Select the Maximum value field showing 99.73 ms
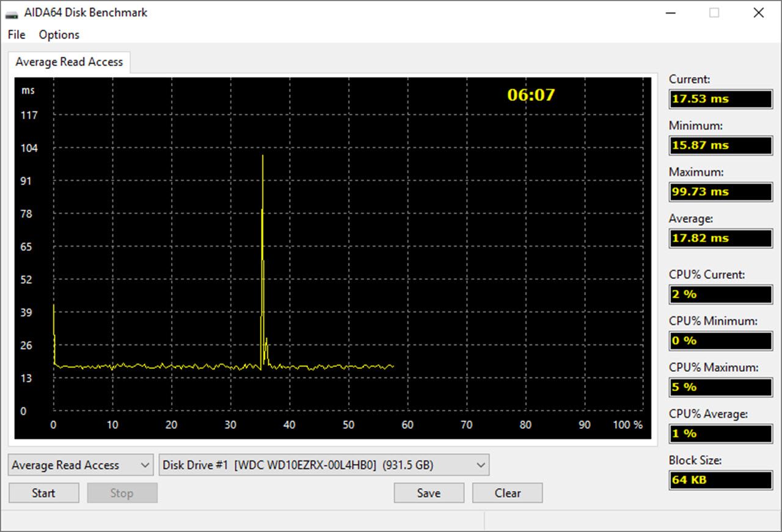 pyautogui.click(x=720, y=192)
